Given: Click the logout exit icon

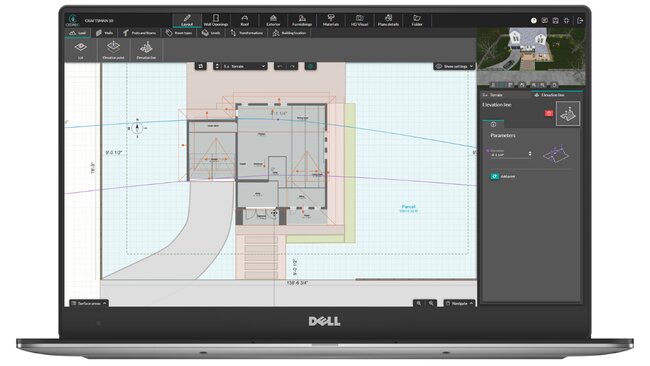Looking at the screenshot, I should pyautogui.click(x=580, y=20).
